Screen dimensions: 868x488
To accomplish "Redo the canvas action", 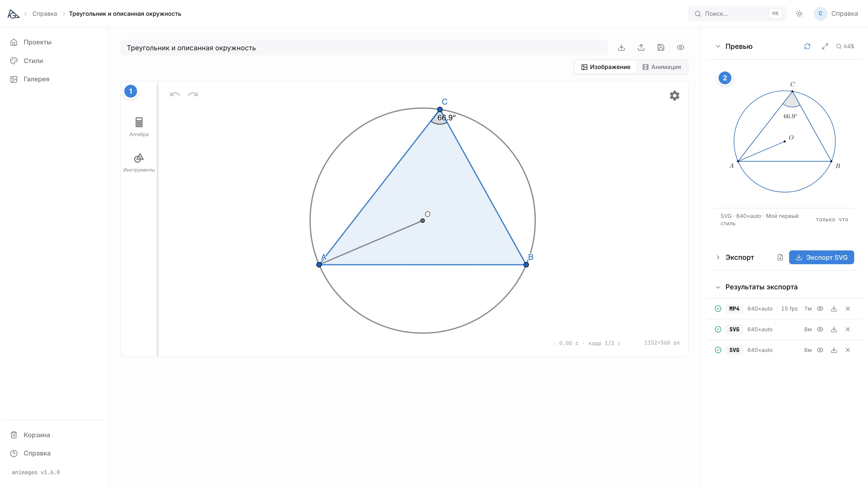I will coord(193,94).
